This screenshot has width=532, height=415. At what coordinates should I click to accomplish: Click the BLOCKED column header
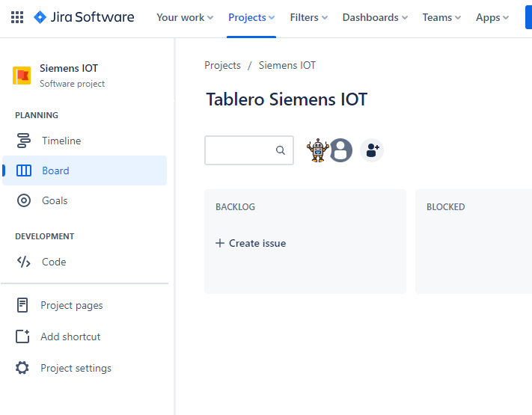pos(445,207)
